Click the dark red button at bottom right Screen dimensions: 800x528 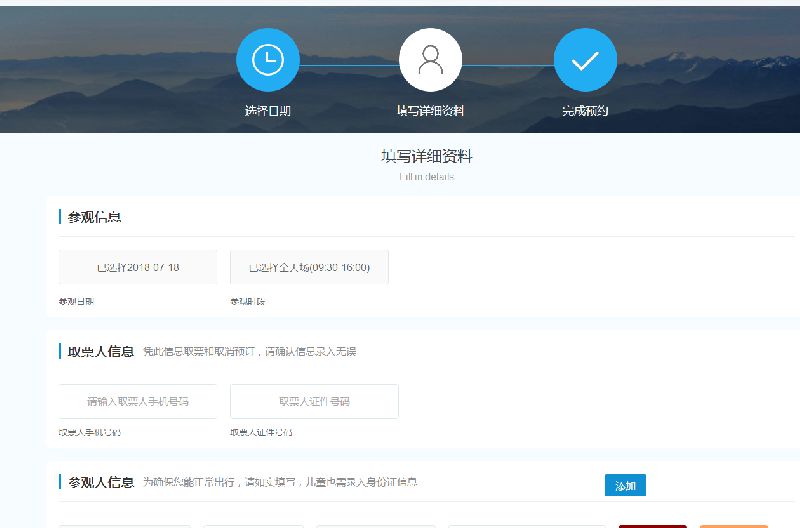coord(652,524)
